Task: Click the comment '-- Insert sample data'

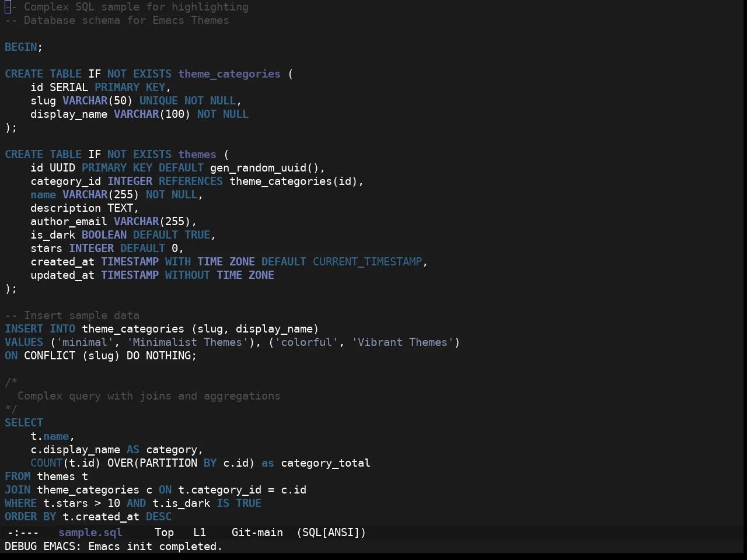Action: click(72, 315)
